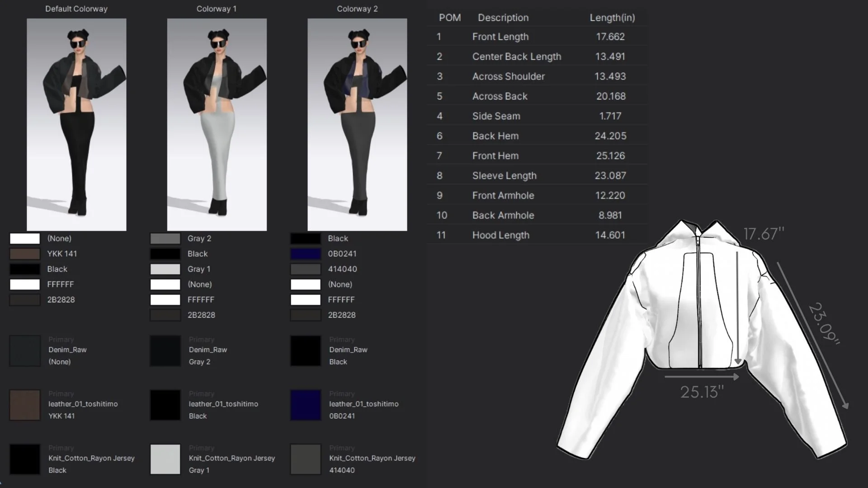Click the 25.126 length value
The width and height of the screenshot is (868, 488).
coord(610,156)
